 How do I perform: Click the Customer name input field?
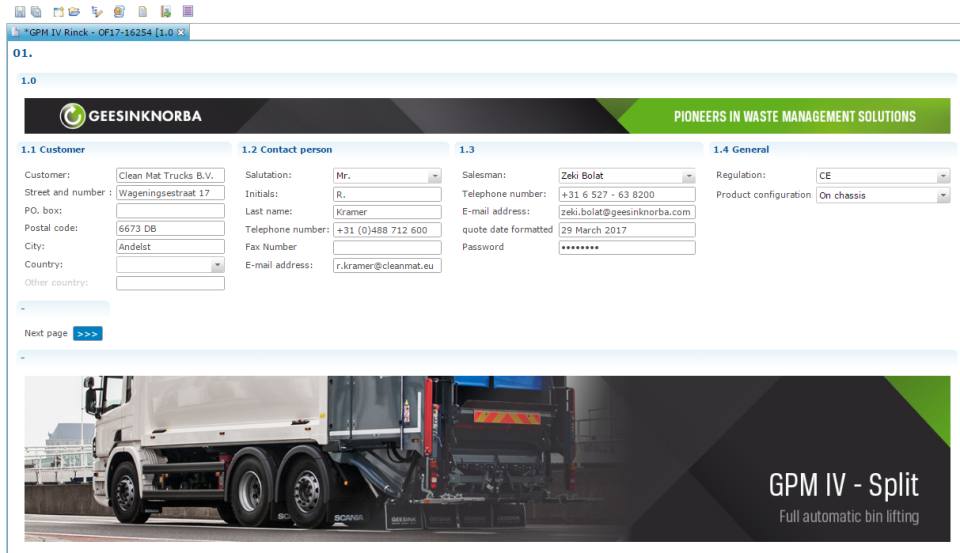click(x=170, y=176)
